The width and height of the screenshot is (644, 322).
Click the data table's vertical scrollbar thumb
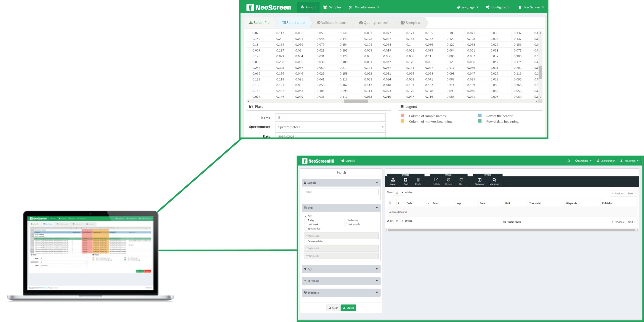[x=540, y=72]
